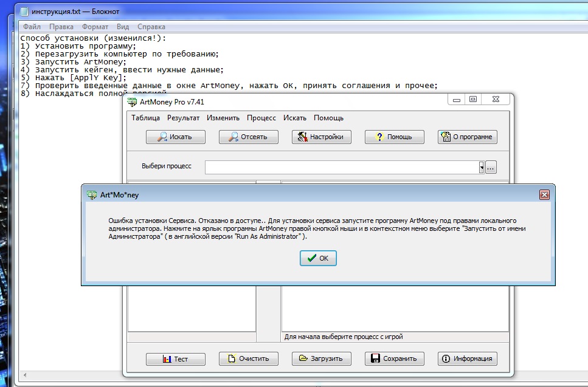Open the Результат menu in ArtMoney
Viewport: 588px width, 387px height.
(x=184, y=118)
